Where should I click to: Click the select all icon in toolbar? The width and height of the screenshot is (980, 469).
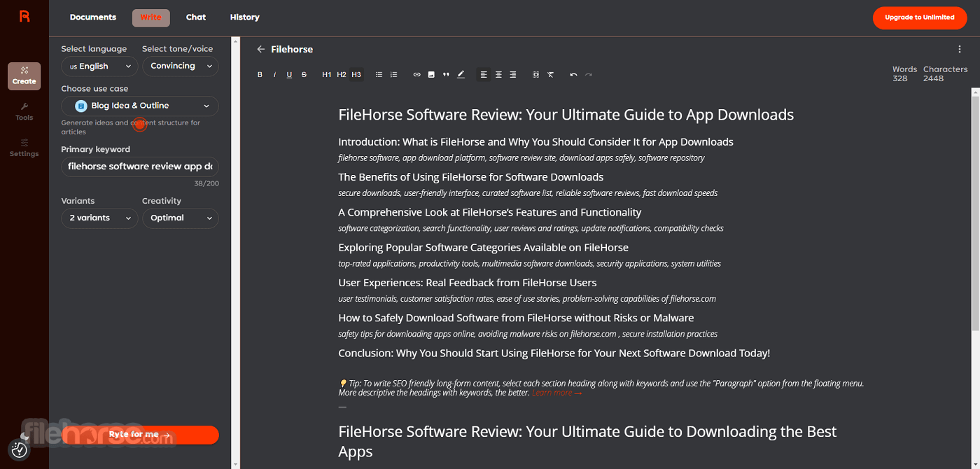[x=535, y=75]
